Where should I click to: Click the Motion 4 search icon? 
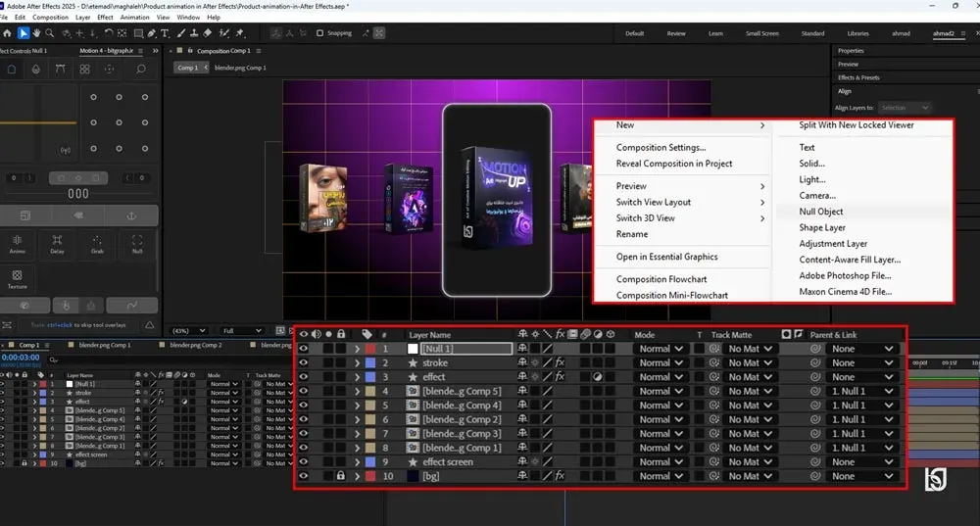point(141,70)
